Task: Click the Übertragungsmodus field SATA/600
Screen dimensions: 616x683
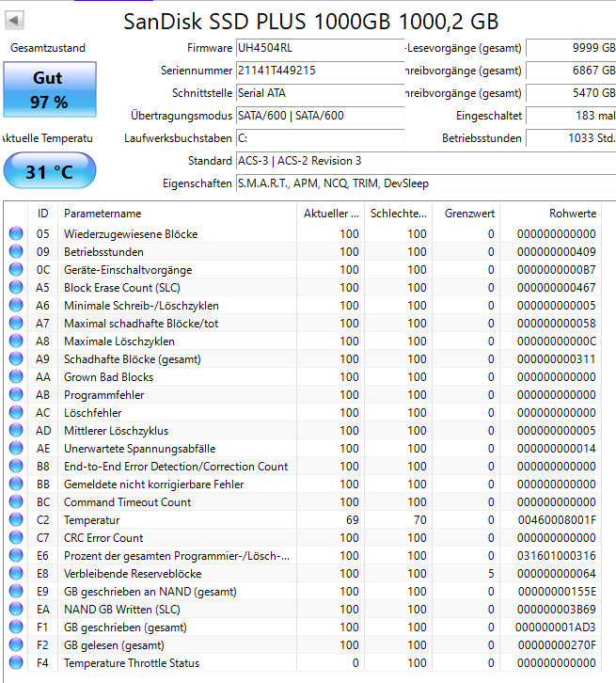Action: point(321,116)
